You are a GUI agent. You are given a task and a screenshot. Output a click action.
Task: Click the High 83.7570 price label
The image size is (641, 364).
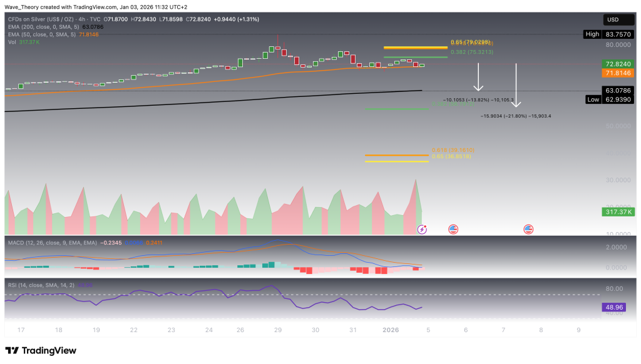[617, 34]
